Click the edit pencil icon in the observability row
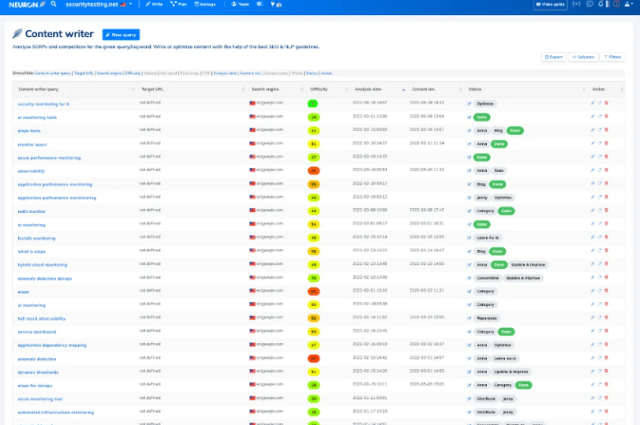 591,170
